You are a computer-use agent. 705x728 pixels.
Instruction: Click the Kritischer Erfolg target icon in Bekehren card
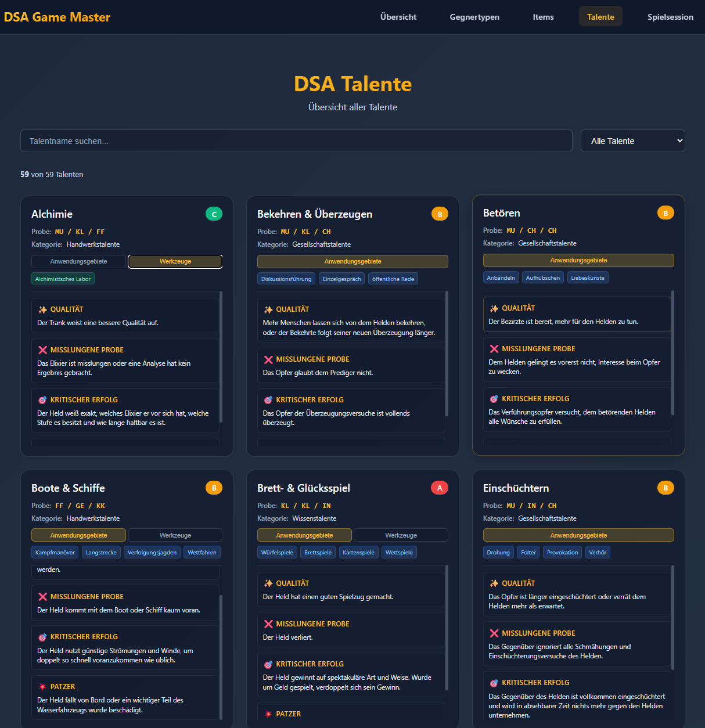(x=268, y=400)
